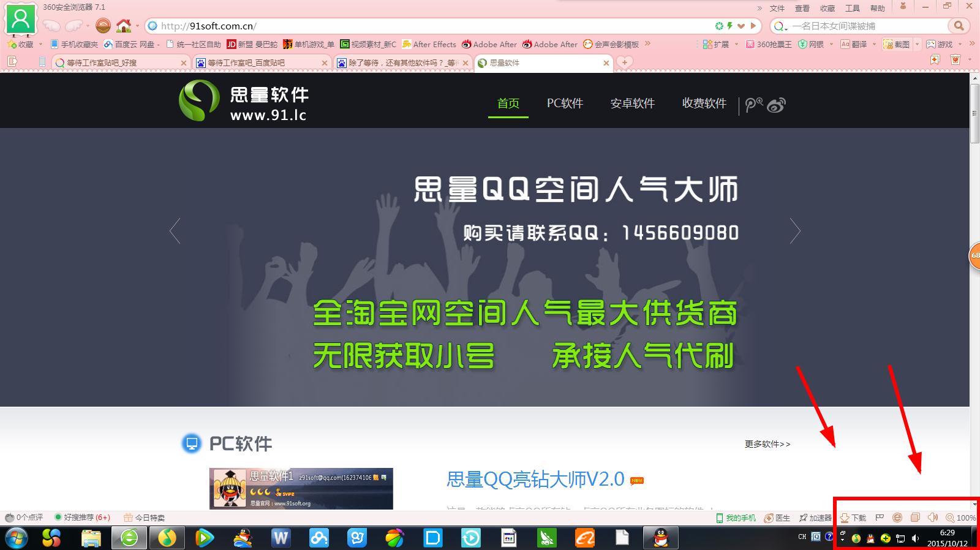The image size is (980, 550).
Task: Click the address bar go arrow
Action: pyautogui.click(x=754, y=26)
